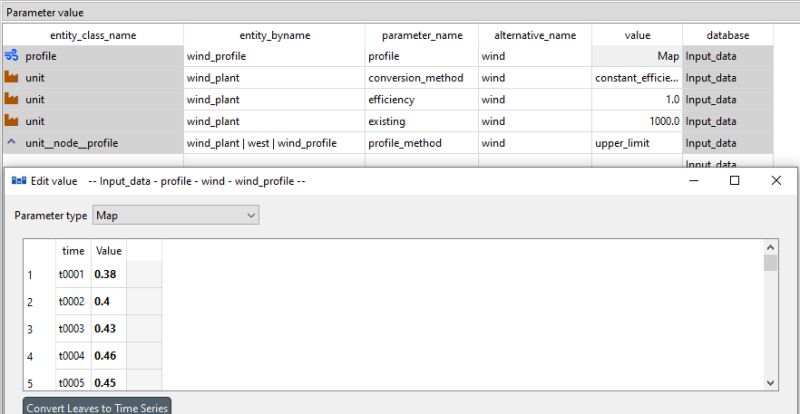Click the map table scroll down arrow
Screen dimensions: 800x414
pos(770,383)
